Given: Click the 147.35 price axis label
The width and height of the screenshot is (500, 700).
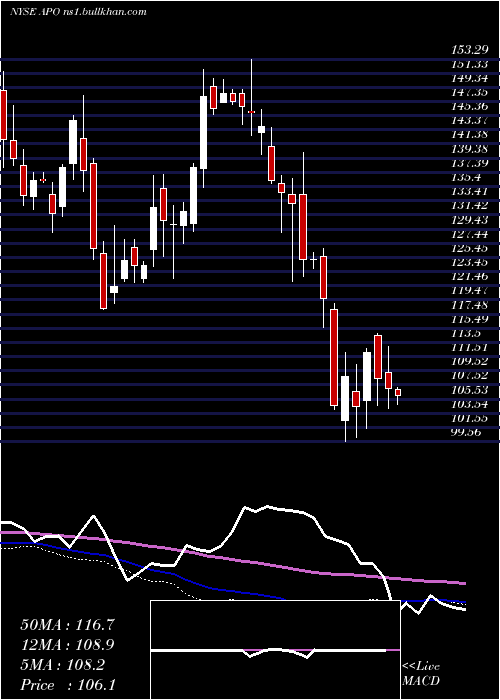Looking at the screenshot, I should pos(469,93).
